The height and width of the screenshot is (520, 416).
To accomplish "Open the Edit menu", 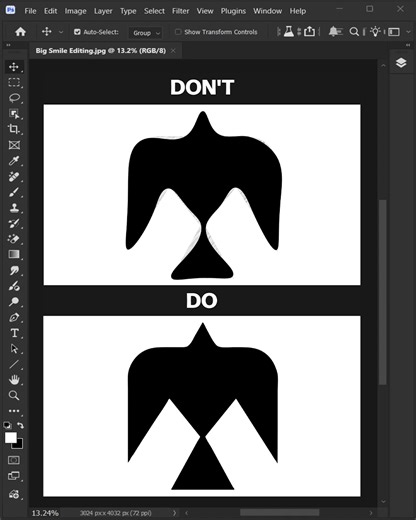I will point(50,11).
